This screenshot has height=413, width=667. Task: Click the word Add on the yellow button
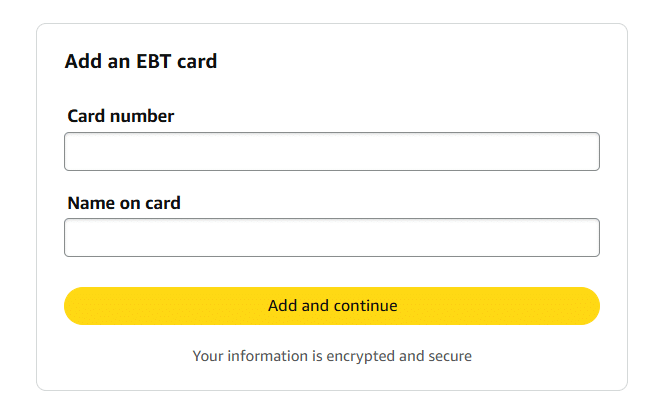[282, 306]
